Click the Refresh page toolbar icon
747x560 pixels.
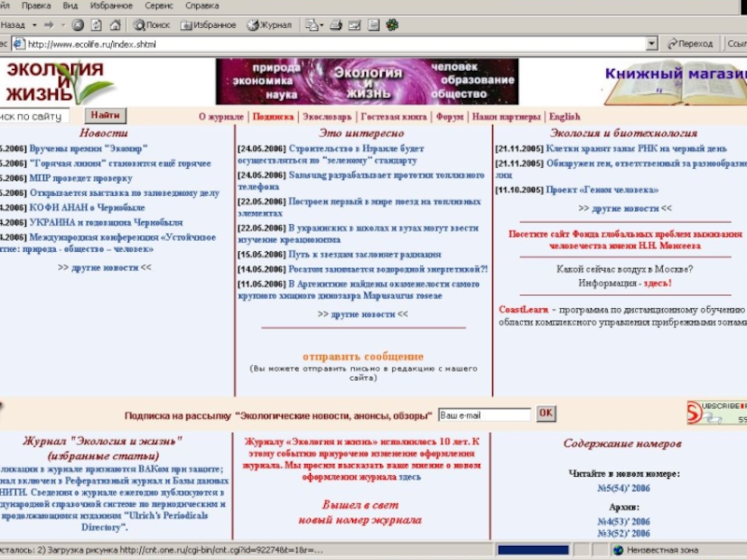coord(96,25)
